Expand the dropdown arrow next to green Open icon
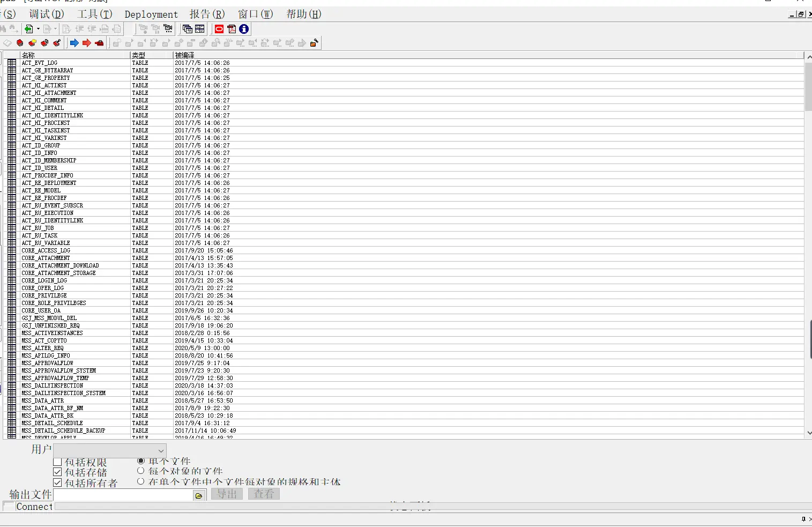The height and width of the screenshot is (527, 812). coord(38,29)
